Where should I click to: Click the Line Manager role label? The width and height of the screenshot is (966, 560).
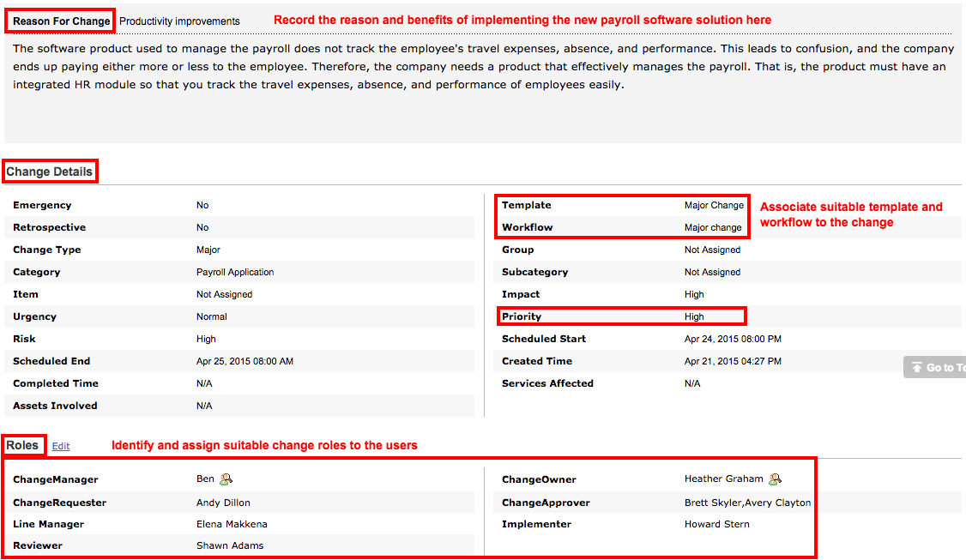point(48,524)
